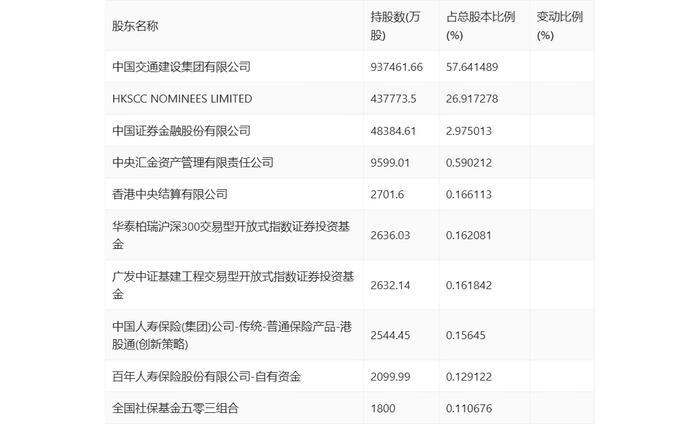Click percentage value 0.590212
The image size is (700, 424).
pyautogui.click(x=469, y=162)
